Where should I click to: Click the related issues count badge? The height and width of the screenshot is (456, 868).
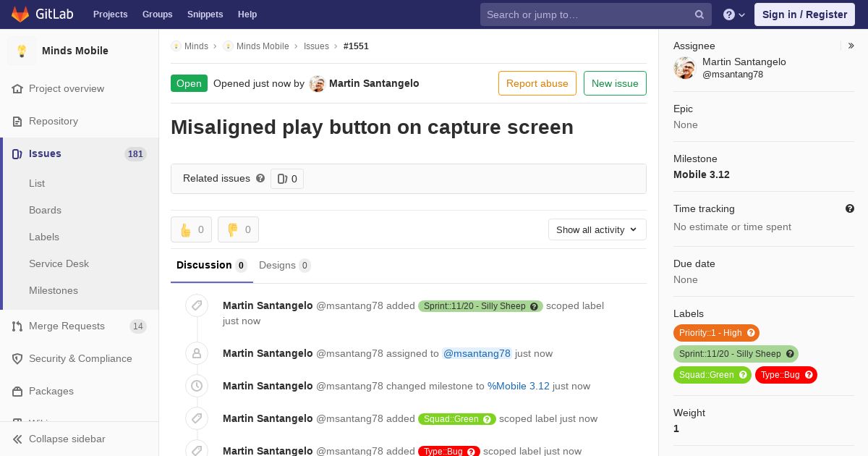coord(287,179)
